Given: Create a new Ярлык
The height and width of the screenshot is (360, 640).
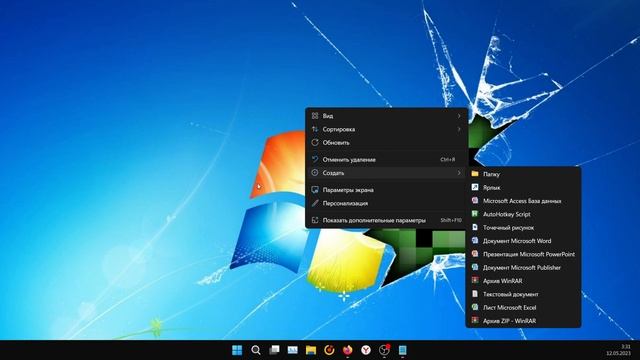Looking at the screenshot, I should 523,188.
